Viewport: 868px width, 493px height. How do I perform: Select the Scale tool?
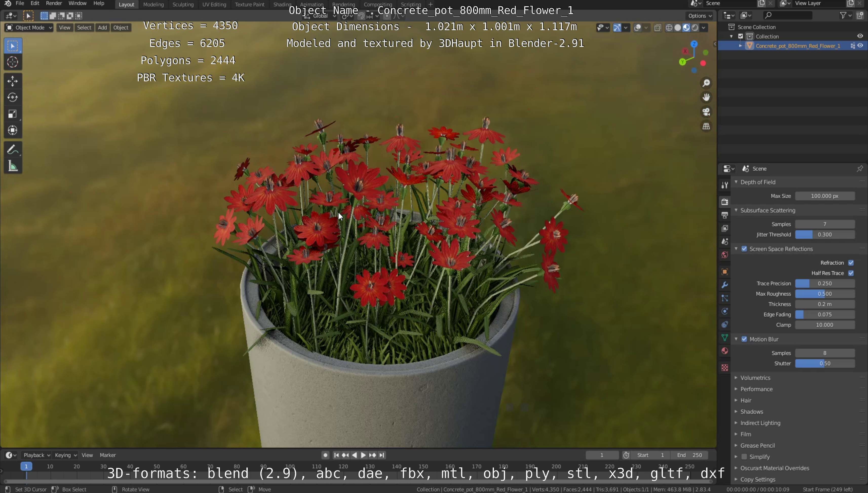pos(12,114)
